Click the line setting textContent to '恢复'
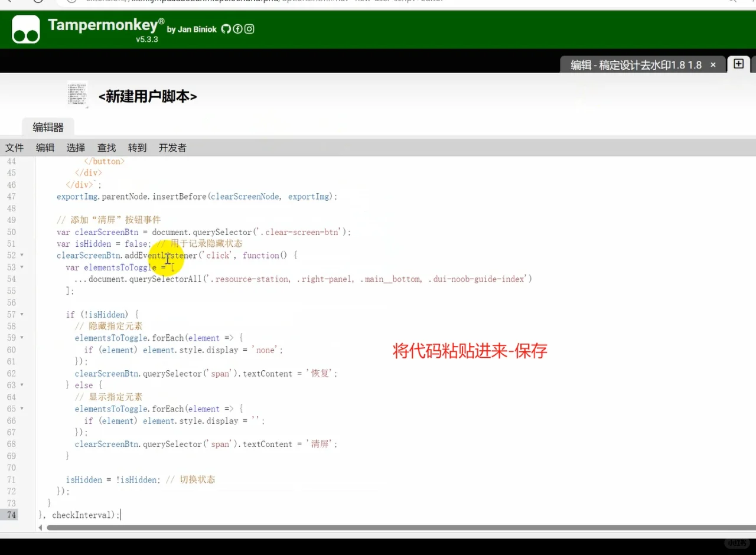Screen dimensions: 756x555 click(206, 374)
